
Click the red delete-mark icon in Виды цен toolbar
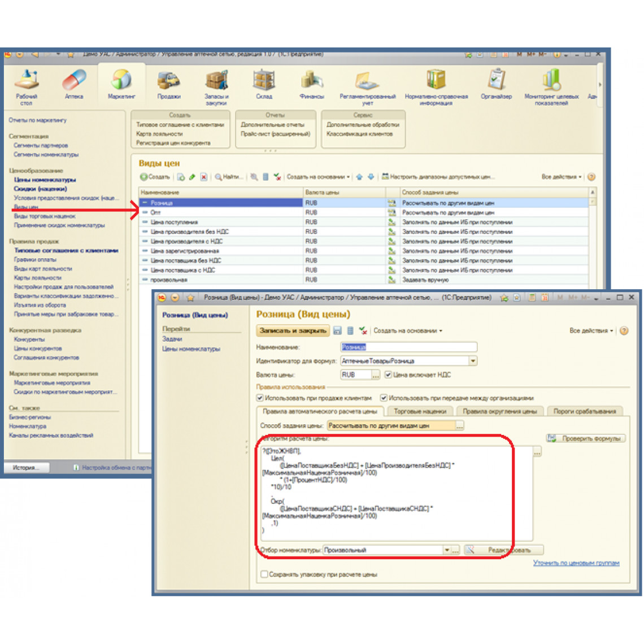(204, 177)
